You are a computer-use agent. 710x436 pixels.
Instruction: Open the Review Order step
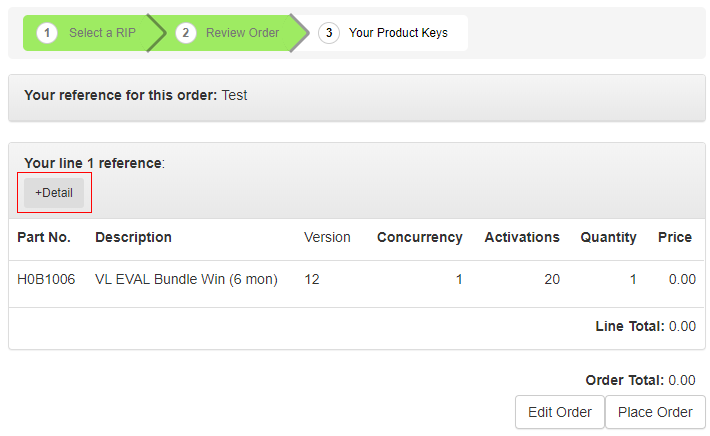tap(242, 33)
